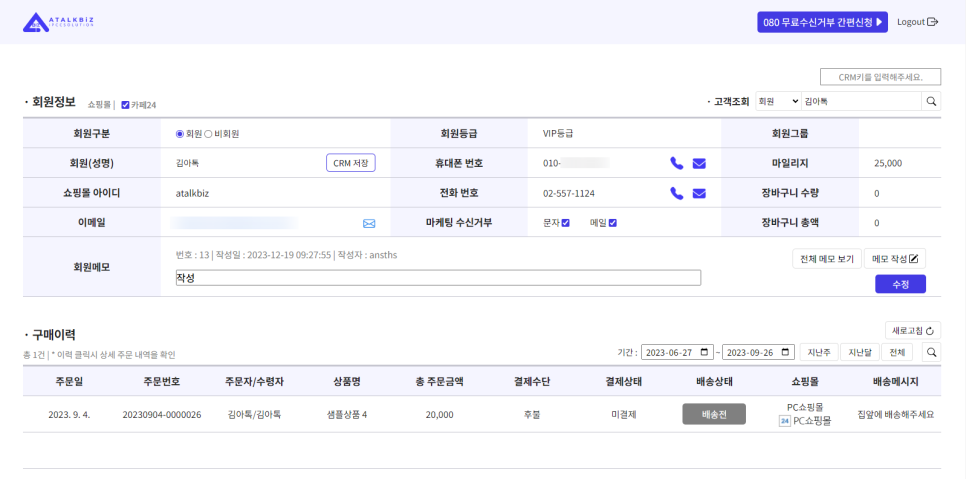Click the blue 수정 button

pyautogui.click(x=900, y=284)
